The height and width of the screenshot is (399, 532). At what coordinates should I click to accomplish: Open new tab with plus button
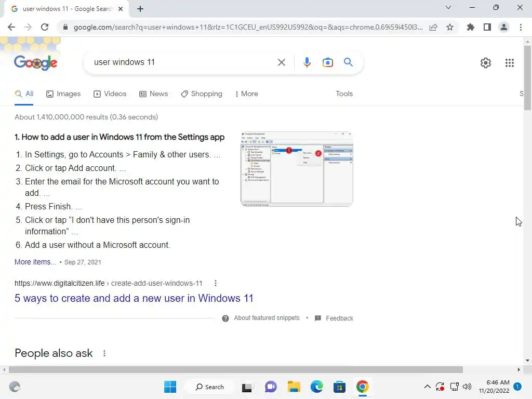click(140, 9)
